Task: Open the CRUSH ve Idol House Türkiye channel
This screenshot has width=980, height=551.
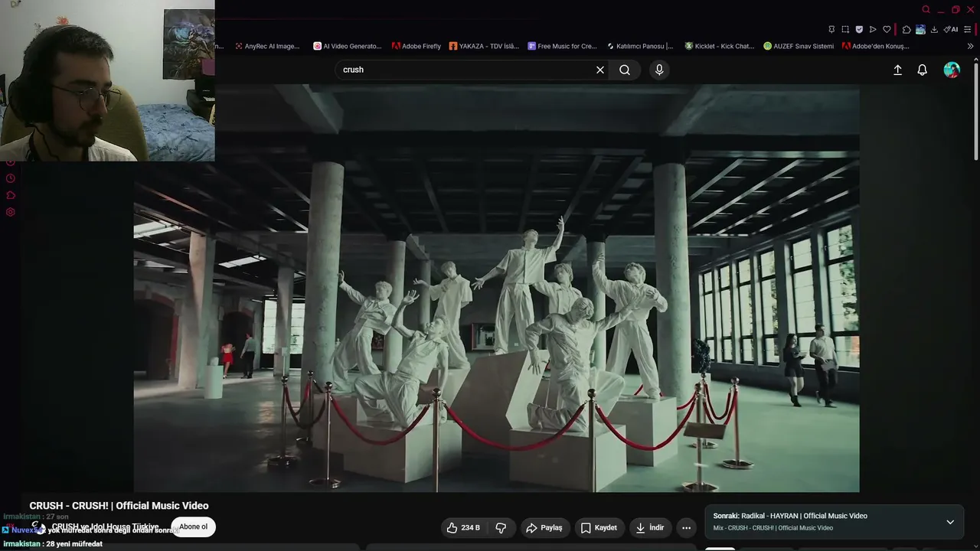Action: [105, 527]
